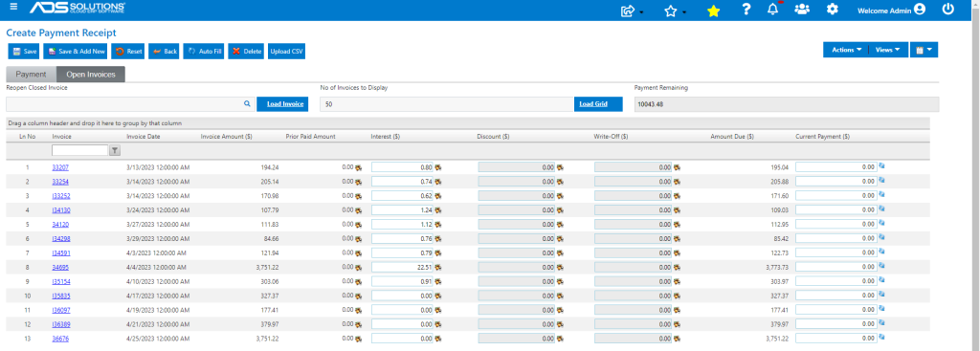Open invoice link 36676

pos(60,339)
